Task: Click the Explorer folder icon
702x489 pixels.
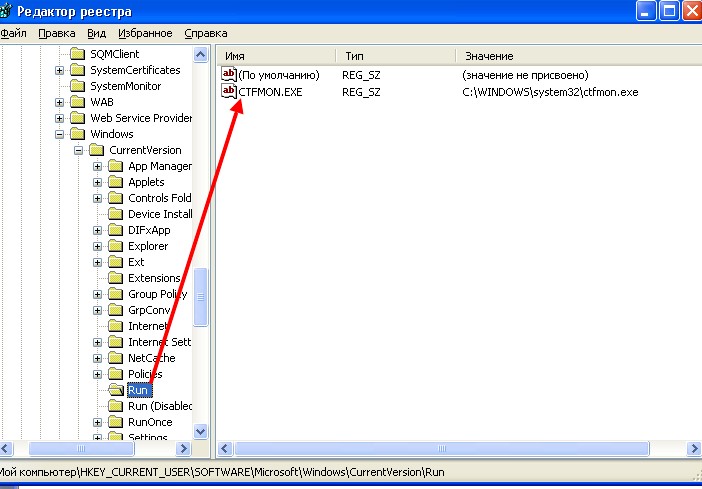Action: coord(116,246)
